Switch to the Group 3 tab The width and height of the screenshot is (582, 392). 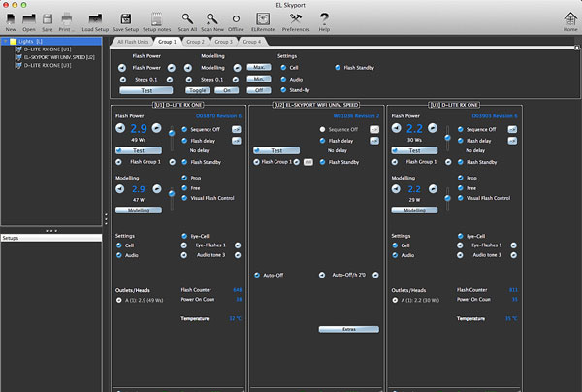click(224, 42)
